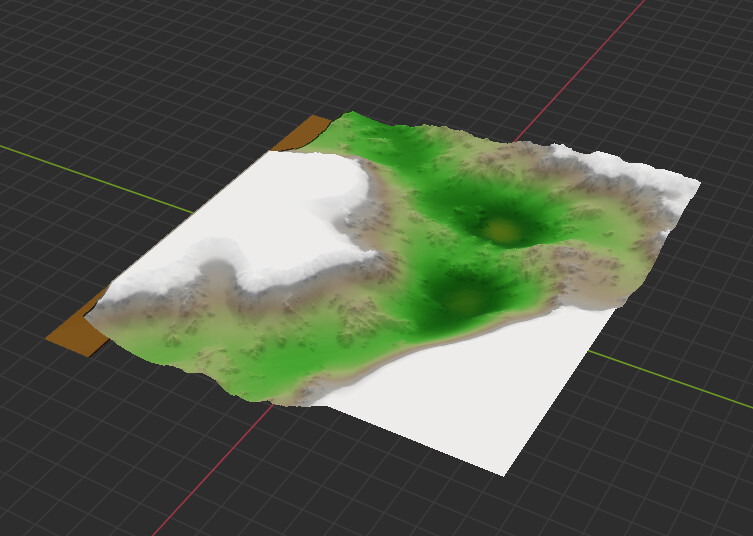Click the upper dark green crater's olive center

click(503, 231)
